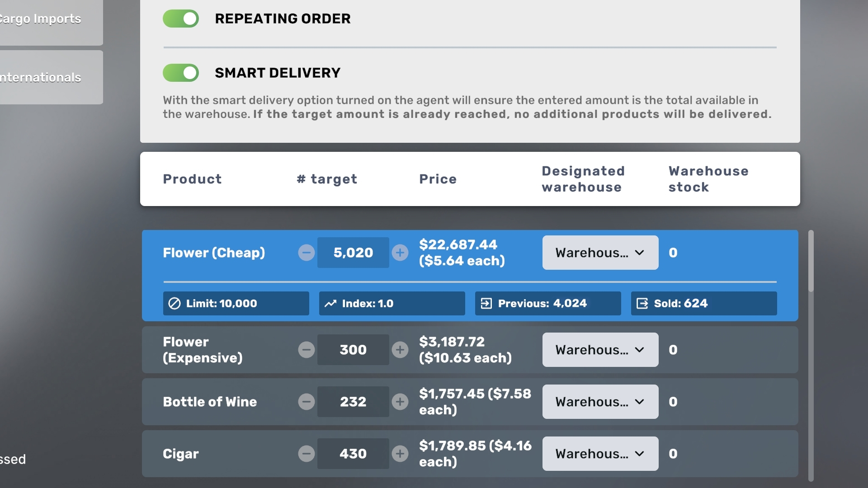The image size is (868, 488).
Task: Edit the Flower (Cheap) target field 5,020
Action: click(353, 253)
